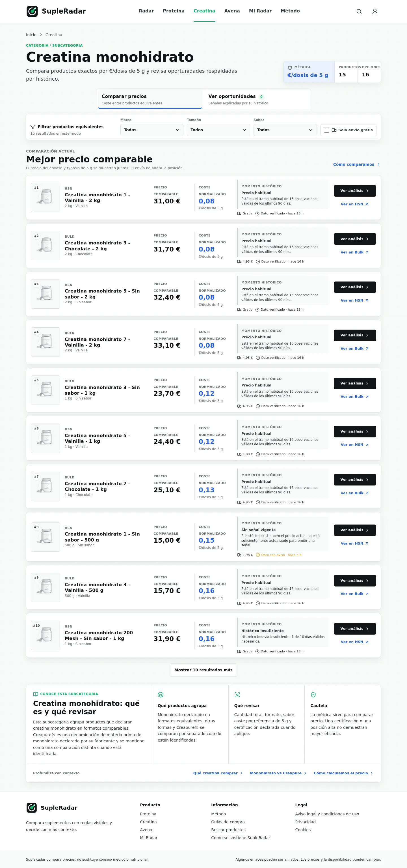Open the user account icon
Screen dimensions: 407x868
coord(375,11)
